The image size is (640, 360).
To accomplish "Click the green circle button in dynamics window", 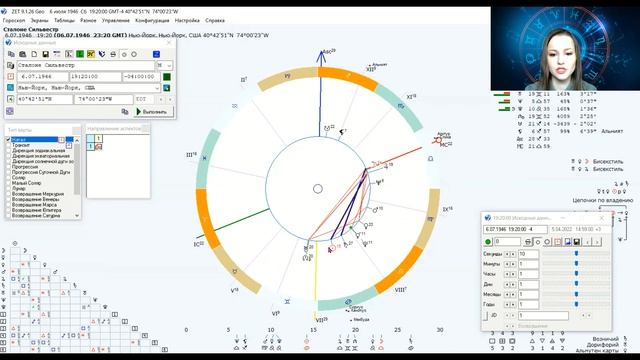I will point(488,242).
